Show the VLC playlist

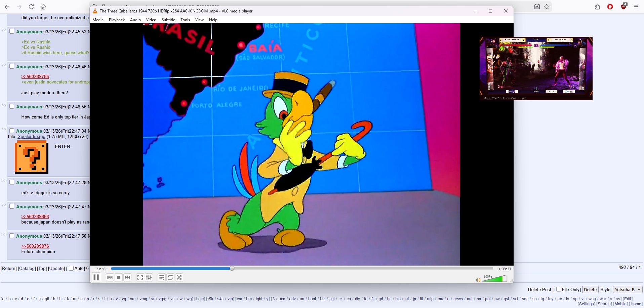pos(162,277)
